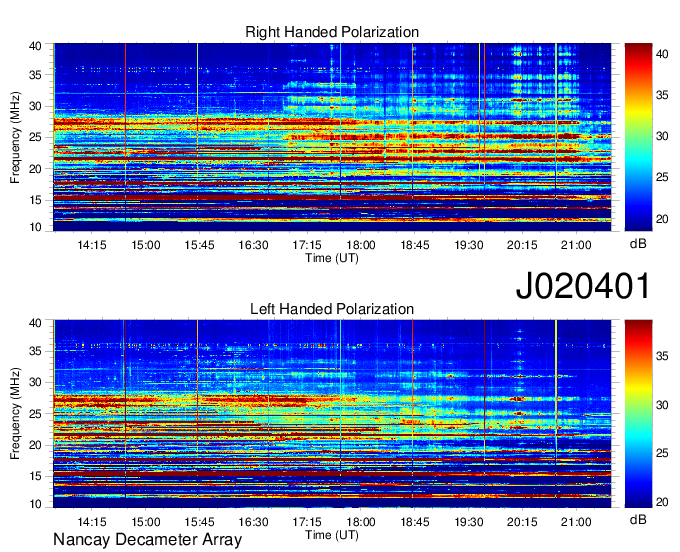The image size is (680, 552).
Task: Click the "Nancay Decameter Array" caption
Action: point(147,540)
